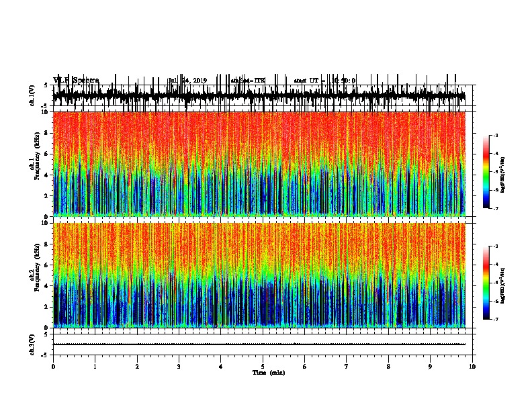Click the "-3" value on ch.1 color bar
Image resolution: width=532 pixels, height=411 pixels.
[496, 135]
